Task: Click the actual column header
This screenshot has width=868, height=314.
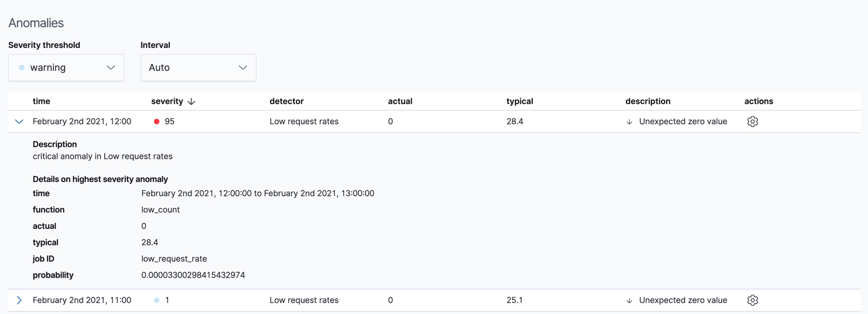Action: click(x=400, y=101)
